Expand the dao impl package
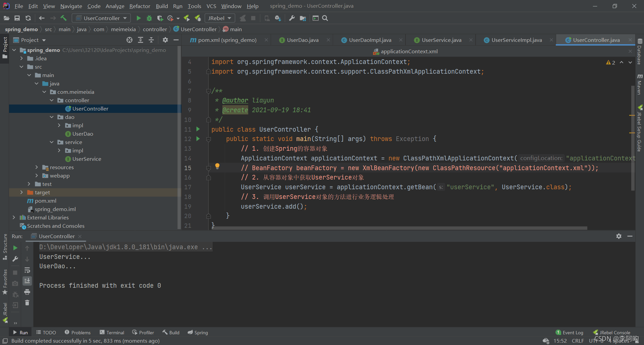644x345 pixels. pyautogui.click(x=59, y=125)
